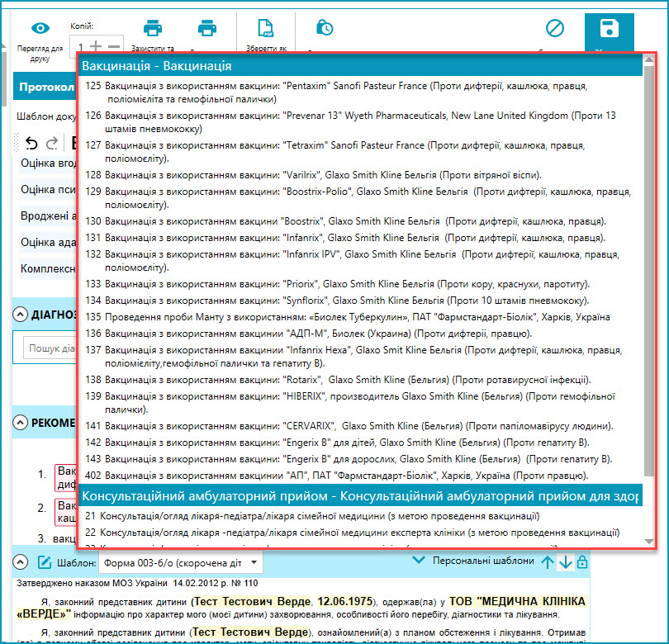Screen dimensions: 669x644
Task: Select item 143 Engerix B for adults
Action: (361, 459)
